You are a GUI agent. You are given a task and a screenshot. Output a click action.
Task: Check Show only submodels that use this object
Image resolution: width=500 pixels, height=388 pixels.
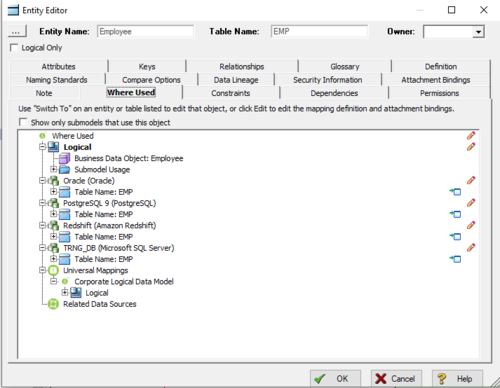pos(23,122)
